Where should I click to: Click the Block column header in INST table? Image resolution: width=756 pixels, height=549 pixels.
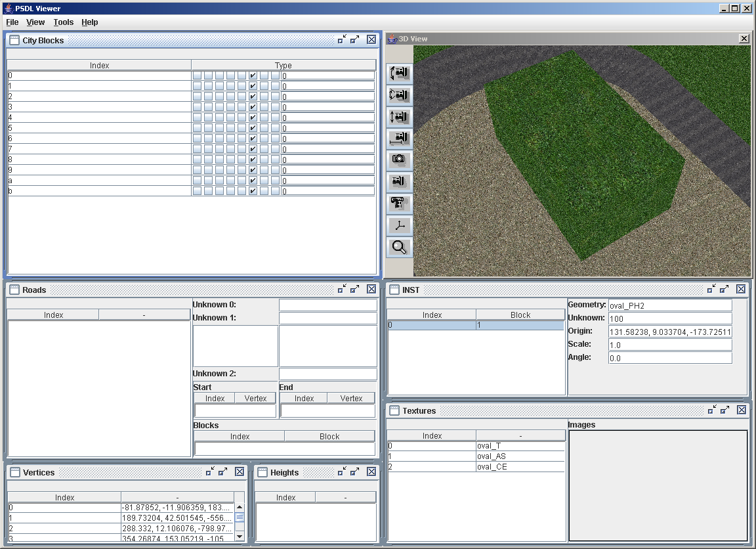point(520,315)
